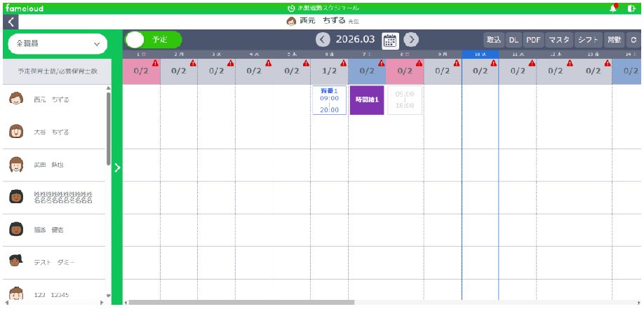Export schedule with PDF button
This screenshot has width=644, height=309.
533,40
